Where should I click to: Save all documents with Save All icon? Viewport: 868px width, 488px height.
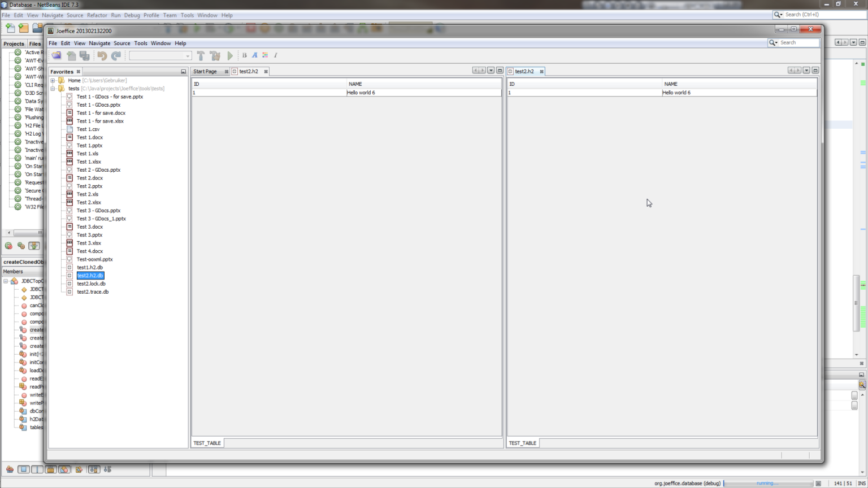pos(85,55)
